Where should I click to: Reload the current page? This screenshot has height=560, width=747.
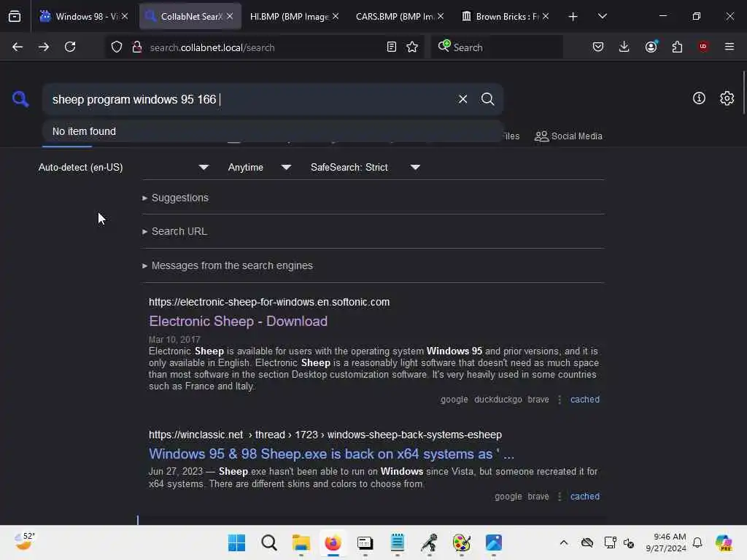[x=70, y=47]
